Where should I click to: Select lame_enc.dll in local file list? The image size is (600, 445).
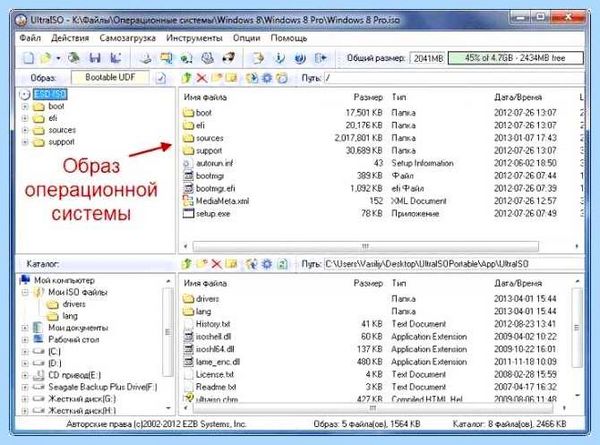pyautogui.click(x=218, y=362)
